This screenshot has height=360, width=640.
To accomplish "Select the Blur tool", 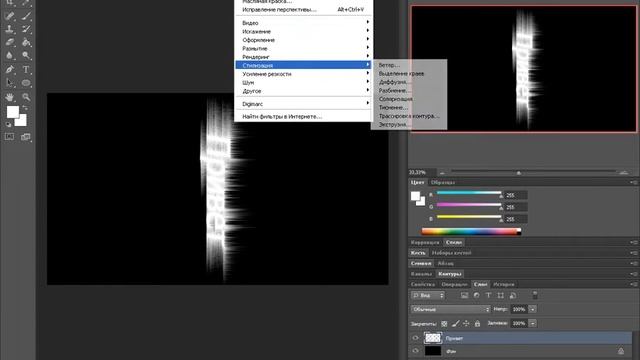I will [x=10, y=55].
